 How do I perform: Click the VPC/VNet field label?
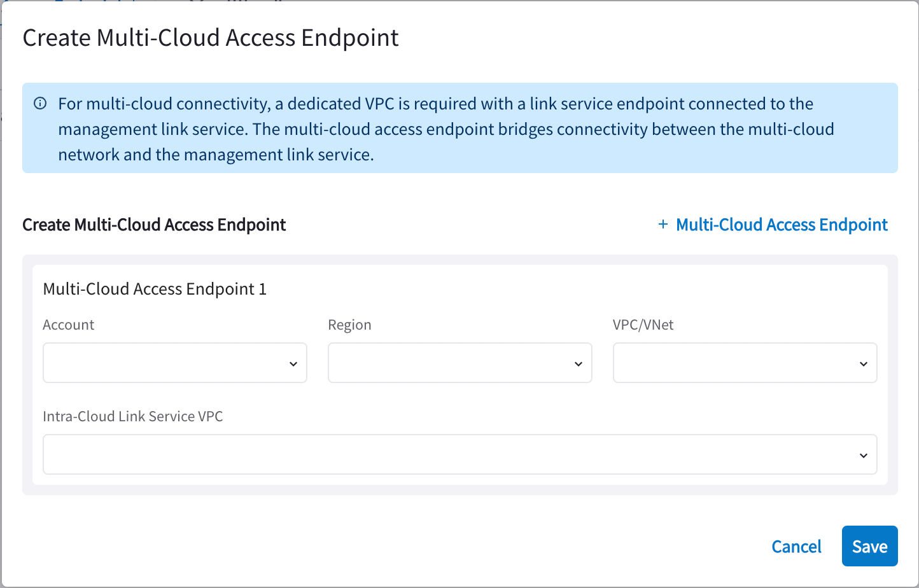(x=643, y=325)
